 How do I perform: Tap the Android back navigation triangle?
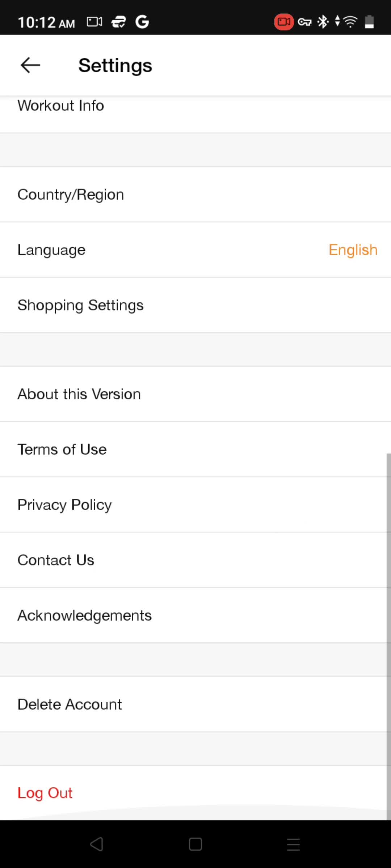pyautogui.click(x=97, y=844)
